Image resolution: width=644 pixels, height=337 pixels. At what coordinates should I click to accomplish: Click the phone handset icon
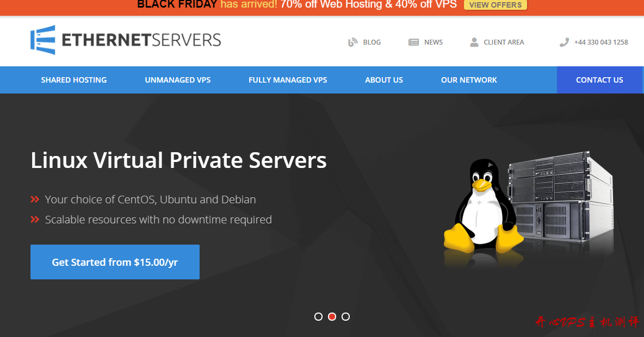click(x=564, y=42)
